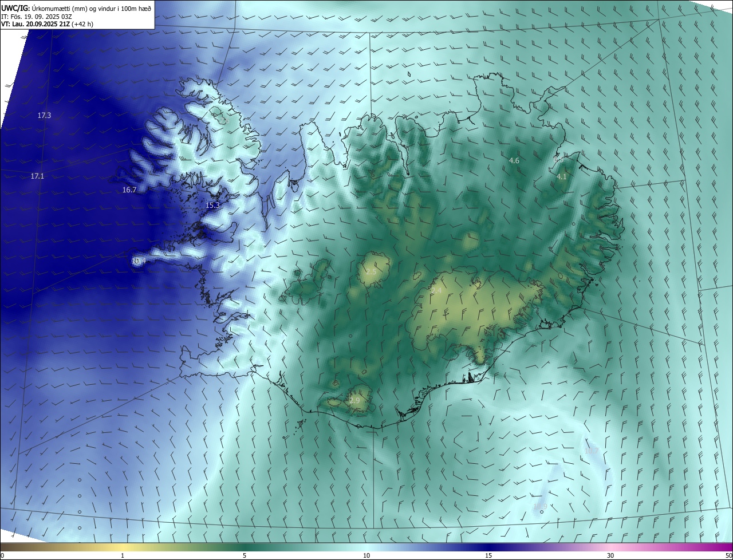
Task: Click the 16.7 precipitation value label
Action: click(129, 190)
